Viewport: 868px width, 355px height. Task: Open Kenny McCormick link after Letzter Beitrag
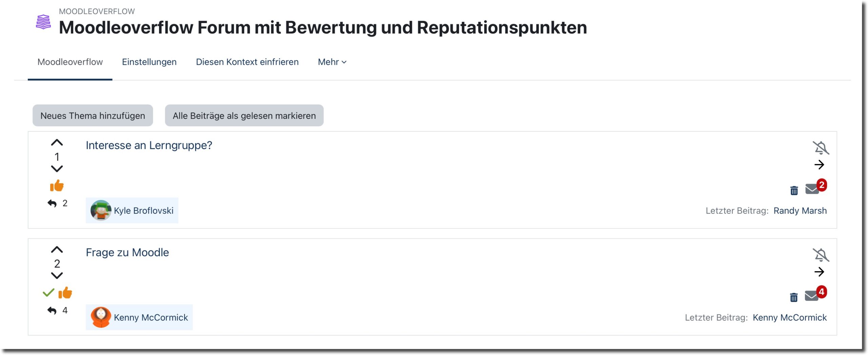[790, 318]
